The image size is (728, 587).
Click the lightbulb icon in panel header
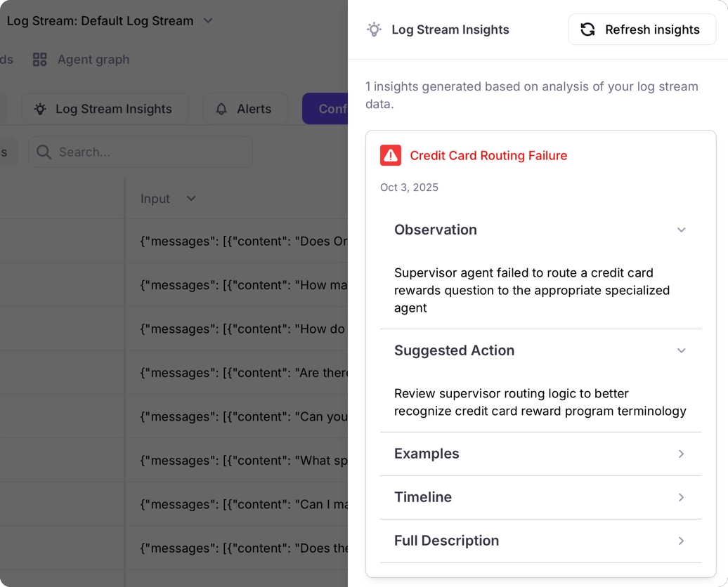(x=374, y=29)
